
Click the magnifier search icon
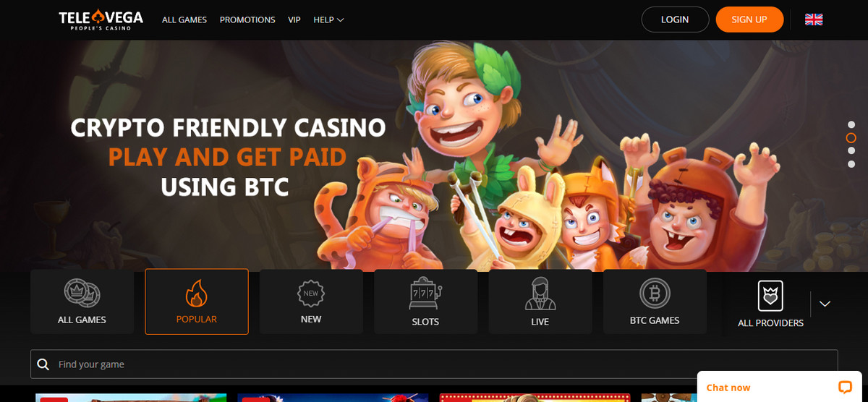click(x=43, y=364)
